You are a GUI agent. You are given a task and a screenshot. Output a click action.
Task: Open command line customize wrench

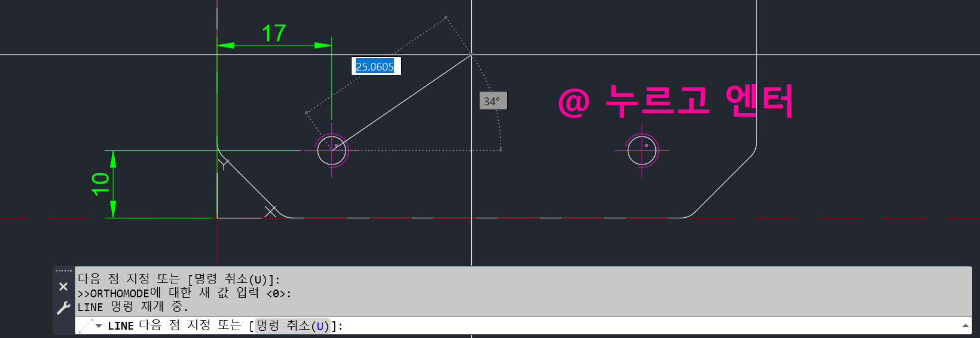[x=63, y=308]
